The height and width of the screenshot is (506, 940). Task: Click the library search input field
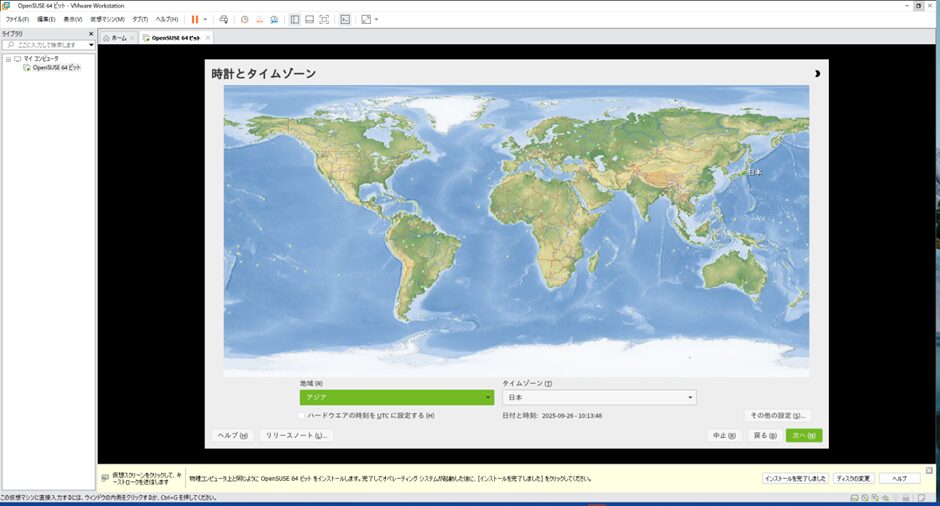pos(48,45)
